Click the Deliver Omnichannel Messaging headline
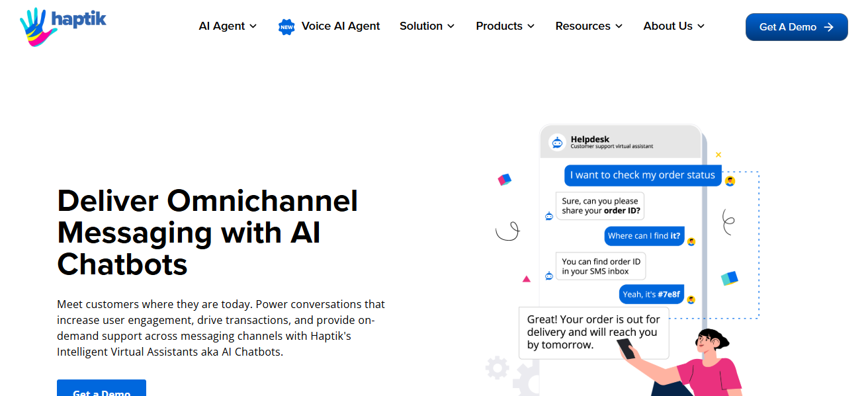 208,232
